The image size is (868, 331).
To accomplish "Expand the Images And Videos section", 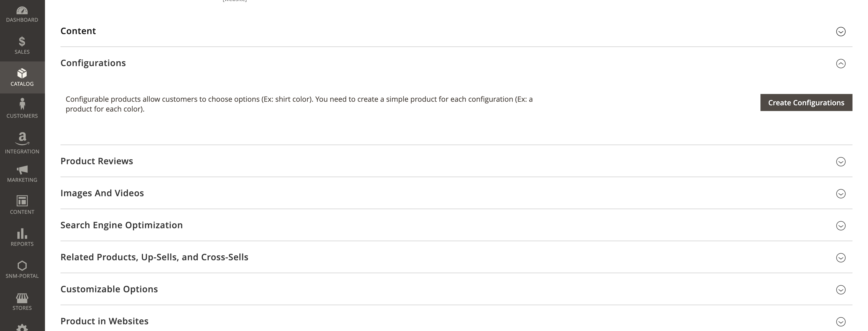I will coord(841,194).
